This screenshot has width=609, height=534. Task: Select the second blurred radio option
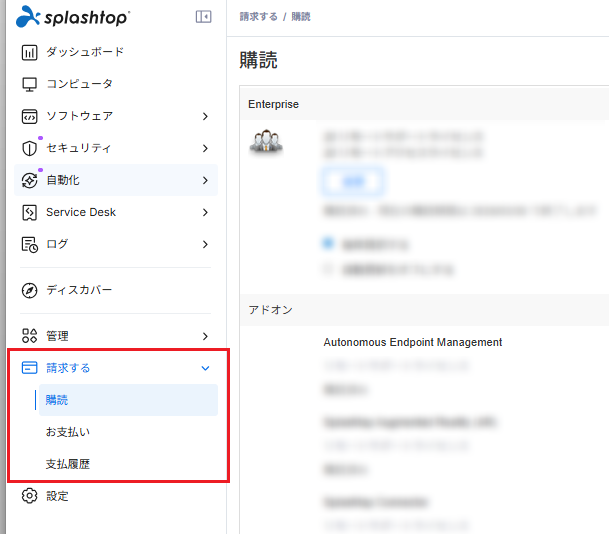click(328, 269)
